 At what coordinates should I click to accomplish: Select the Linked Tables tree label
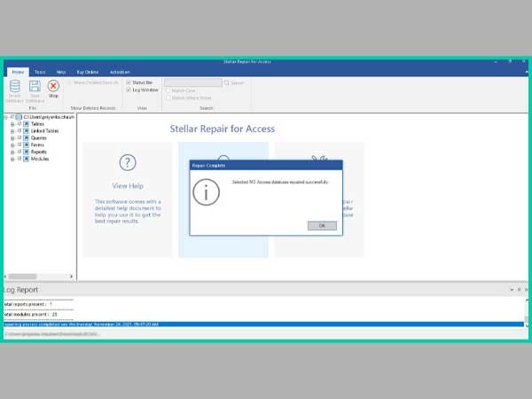click(x=45, y=131)
